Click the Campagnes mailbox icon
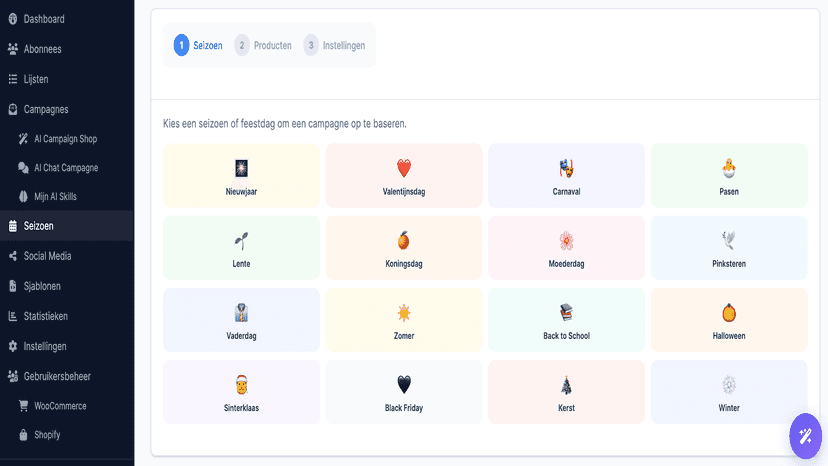This screenshot has height=466, width=828. point(13,109)
